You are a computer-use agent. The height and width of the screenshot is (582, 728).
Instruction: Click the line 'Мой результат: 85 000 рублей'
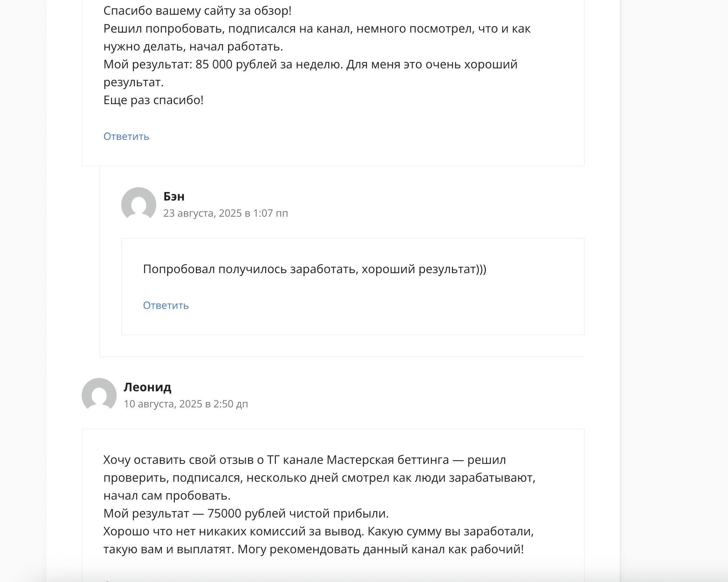(310, 65)
